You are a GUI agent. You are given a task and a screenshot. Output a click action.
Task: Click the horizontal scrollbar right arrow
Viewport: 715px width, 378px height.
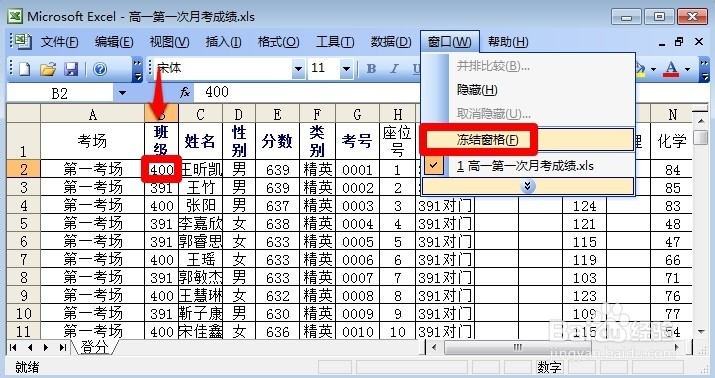(677, 347)
